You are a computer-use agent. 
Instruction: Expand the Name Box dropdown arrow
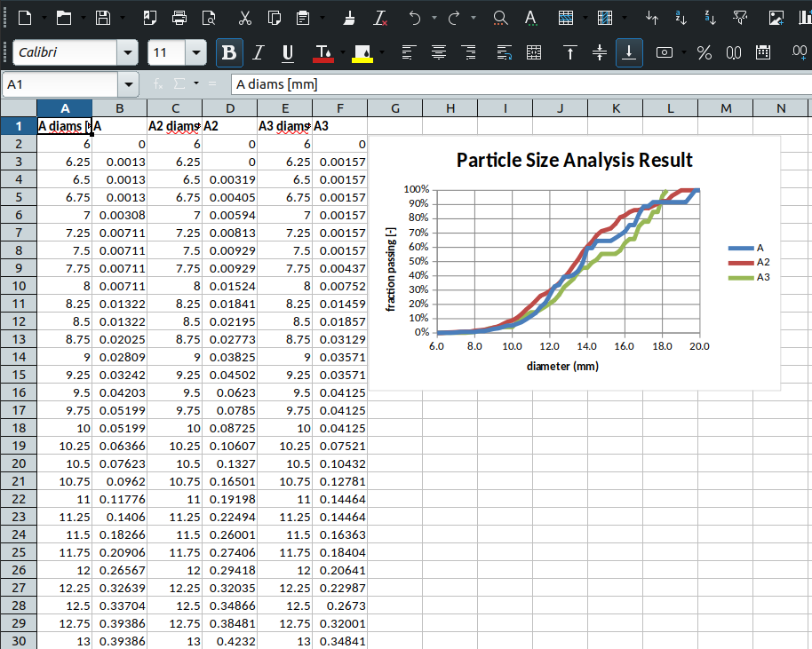130,84
